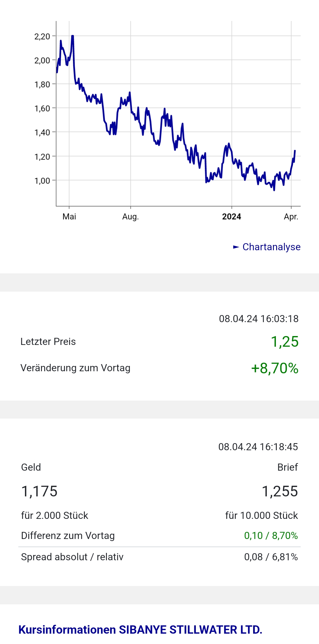This screenshot has height=644, width=319.
Task: Tap the Letzter Preis value 1,25
Action: coord(284,341)
